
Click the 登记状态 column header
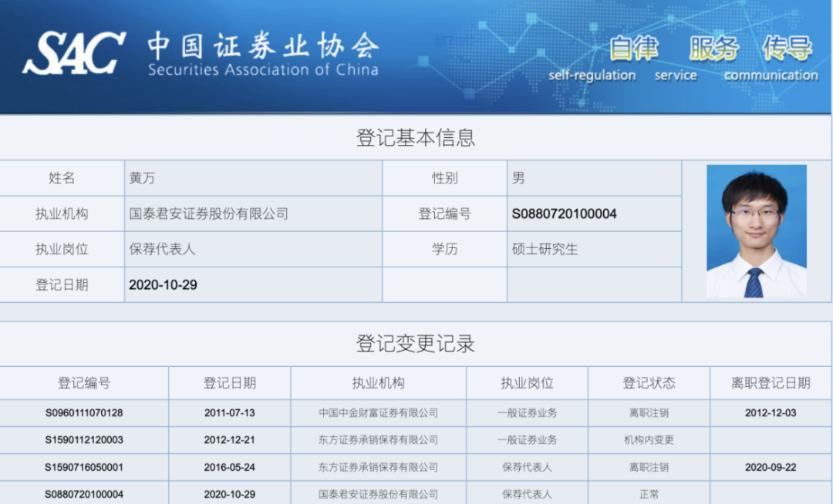pyautogui.click(x=649, y=383)
